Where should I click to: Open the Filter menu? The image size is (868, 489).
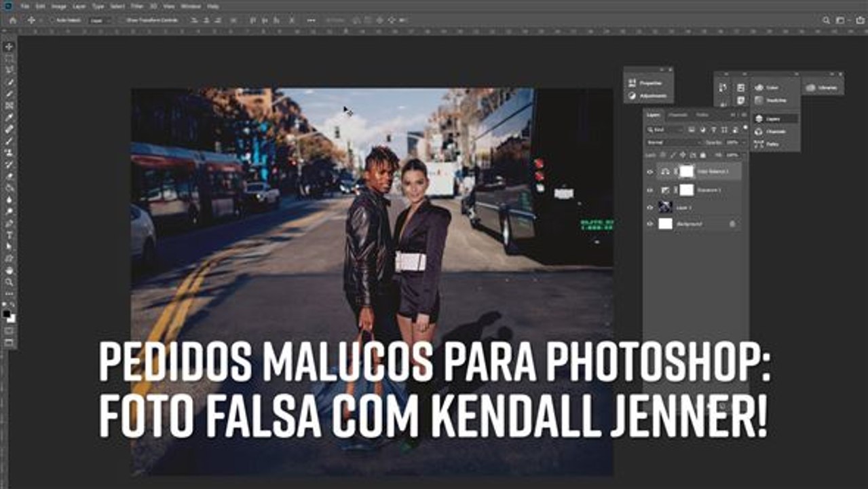(136, 6)
